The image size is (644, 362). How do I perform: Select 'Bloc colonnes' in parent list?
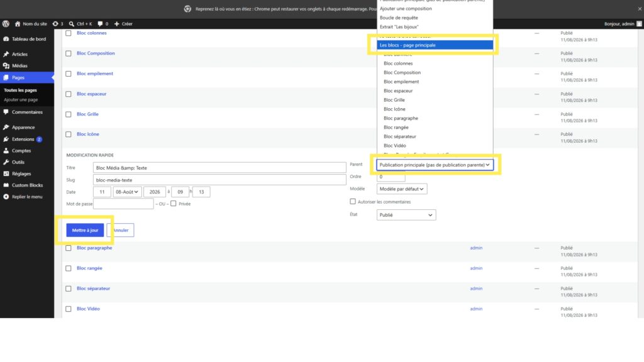tap(435, 63)
